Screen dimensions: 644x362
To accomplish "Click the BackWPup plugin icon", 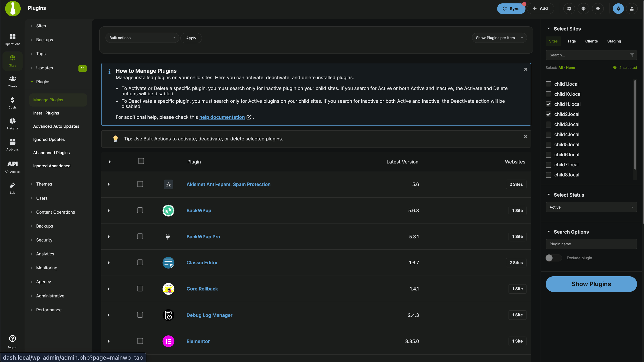I will click(x=168, y=210).
